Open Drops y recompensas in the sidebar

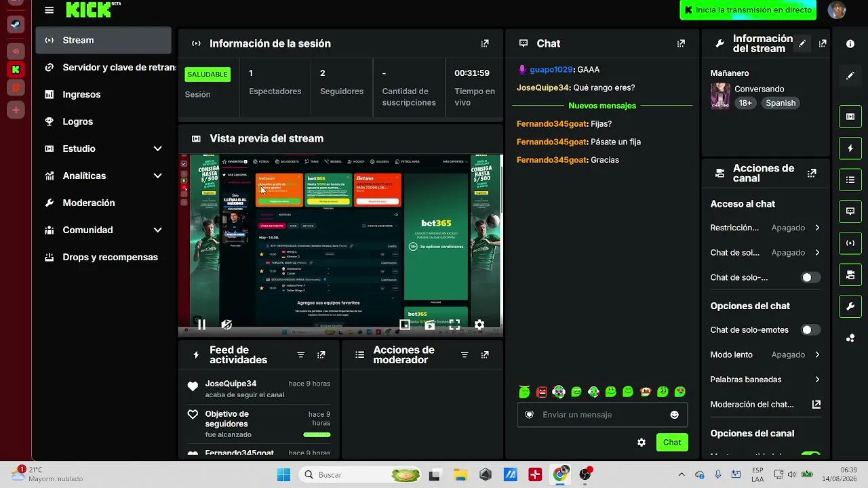(104, 257)
